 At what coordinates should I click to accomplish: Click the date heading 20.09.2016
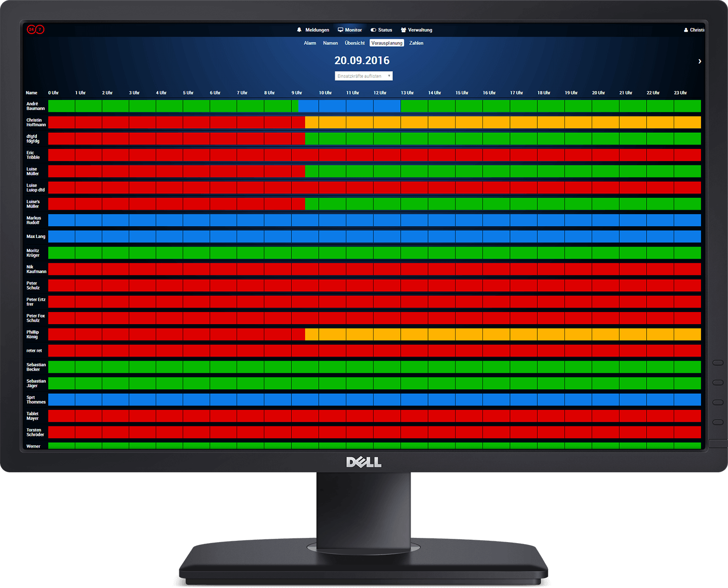pyautogui.click(x=362, y=61)
